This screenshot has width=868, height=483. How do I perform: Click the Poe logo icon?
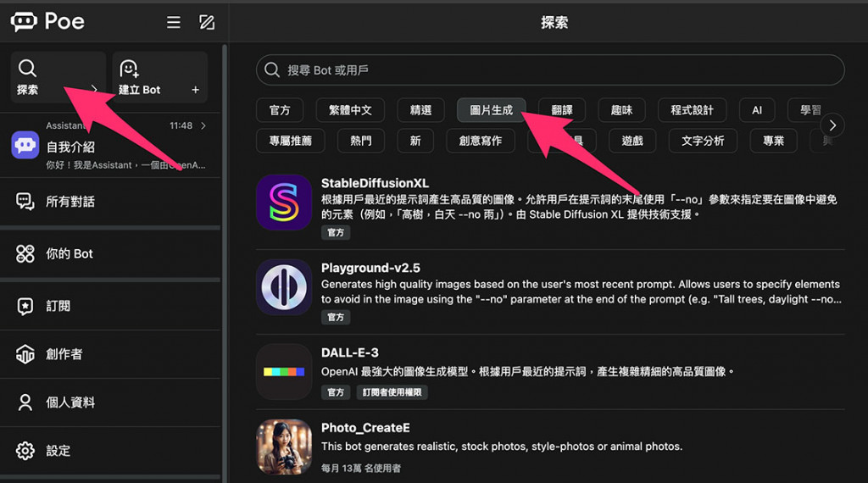point(24,21)
